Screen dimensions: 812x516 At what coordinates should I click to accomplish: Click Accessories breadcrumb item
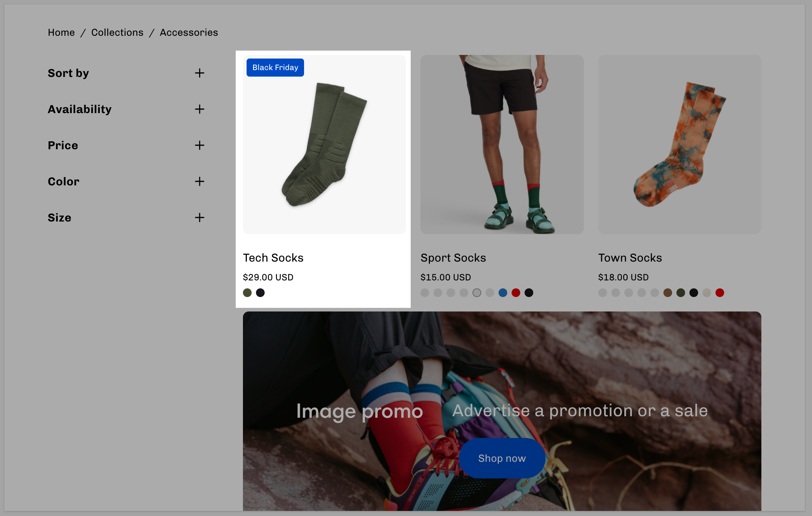[189, 33]
